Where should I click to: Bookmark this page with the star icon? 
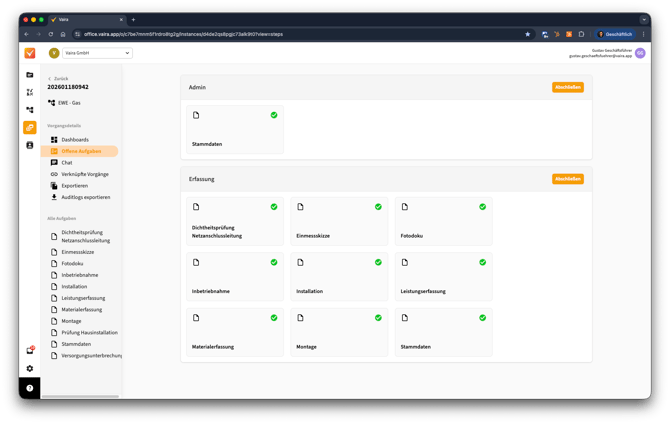pos(528,34)
